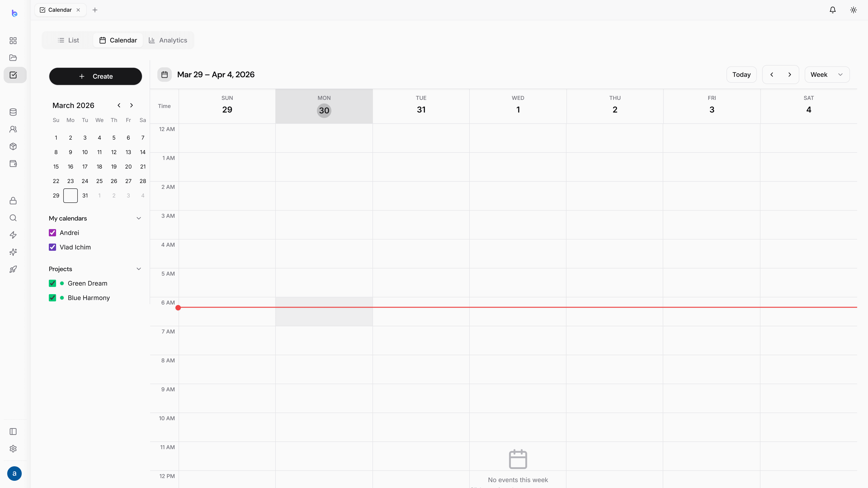
Task: Switch to the Analytics view tab
Action: 168,40
